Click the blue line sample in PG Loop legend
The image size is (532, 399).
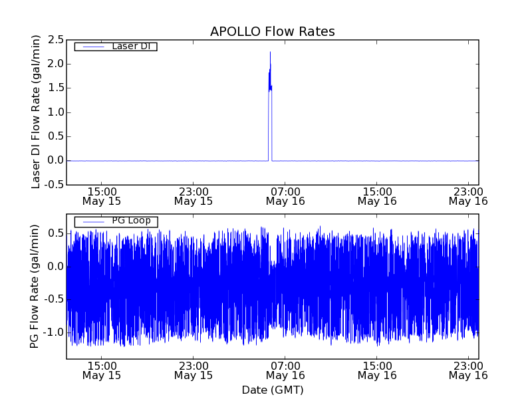tap(92, 221)
